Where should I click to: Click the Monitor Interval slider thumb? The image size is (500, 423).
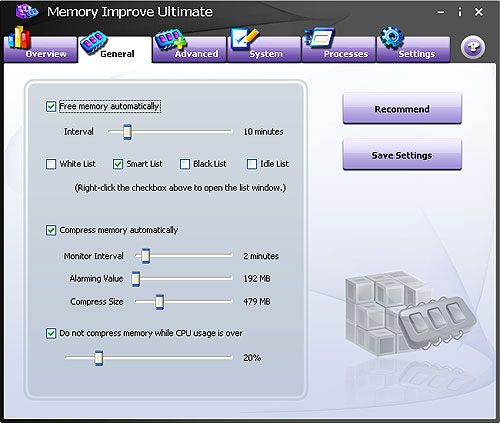coord(146,256)
